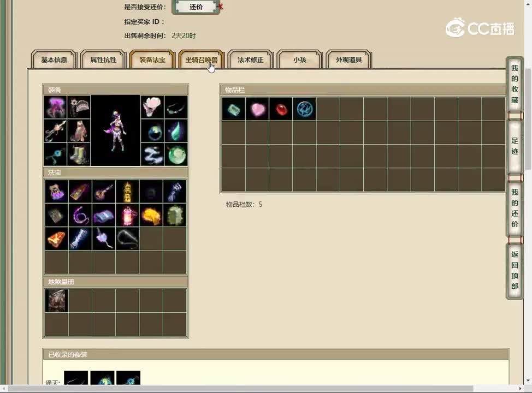The width and height of the screenshot is (532, 393).
Task: Switch to the 基本信息 tab
Action: [x=54, y=59]
